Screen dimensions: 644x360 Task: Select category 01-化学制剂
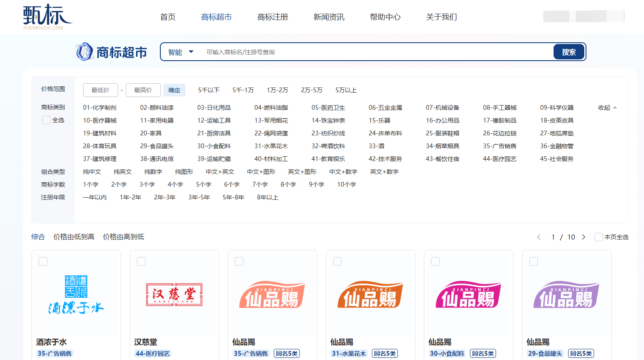(x=100, y=108)
